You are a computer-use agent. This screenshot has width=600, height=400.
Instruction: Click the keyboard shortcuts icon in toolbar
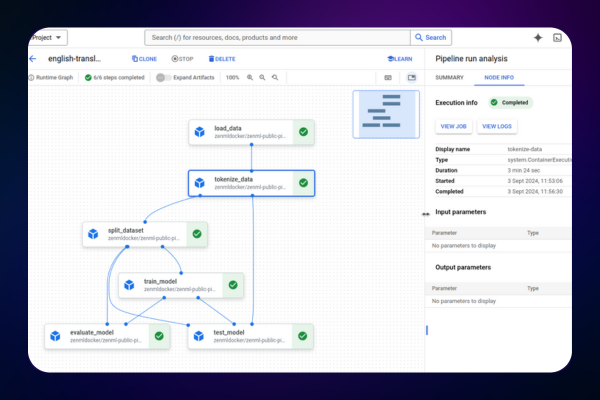click(388, 77)
